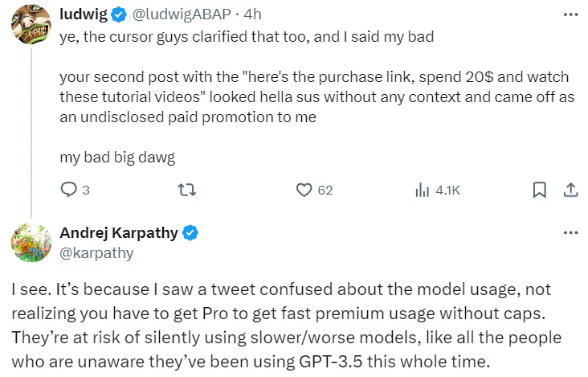Click Andrej Karpathy's verified badge

tap(191, 234)
